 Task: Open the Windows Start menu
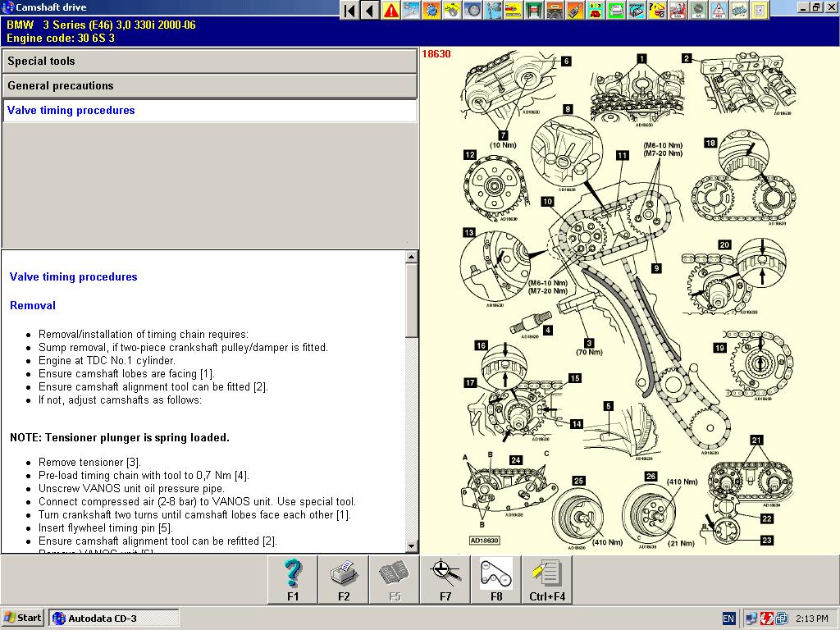coord(22,618)
